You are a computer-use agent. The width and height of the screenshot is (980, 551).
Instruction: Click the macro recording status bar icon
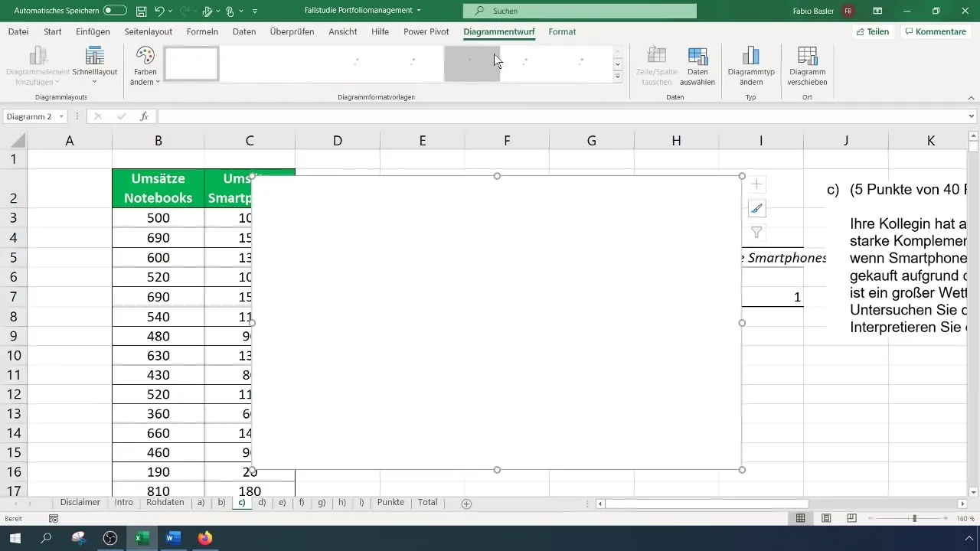[54, 519]
